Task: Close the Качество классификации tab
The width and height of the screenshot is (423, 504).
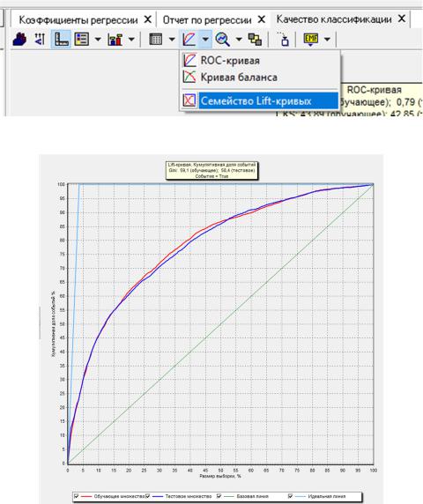Action: [x=402, y=19]
